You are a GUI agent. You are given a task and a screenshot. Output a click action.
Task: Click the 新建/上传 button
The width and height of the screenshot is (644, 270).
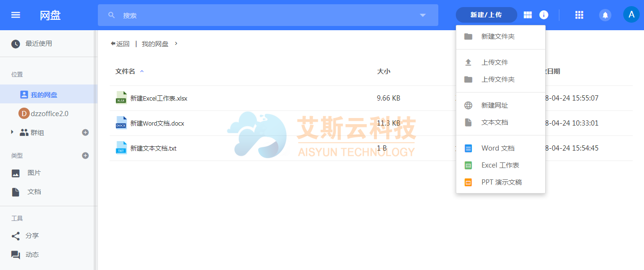pyautogui.click(x=486, y=15)
